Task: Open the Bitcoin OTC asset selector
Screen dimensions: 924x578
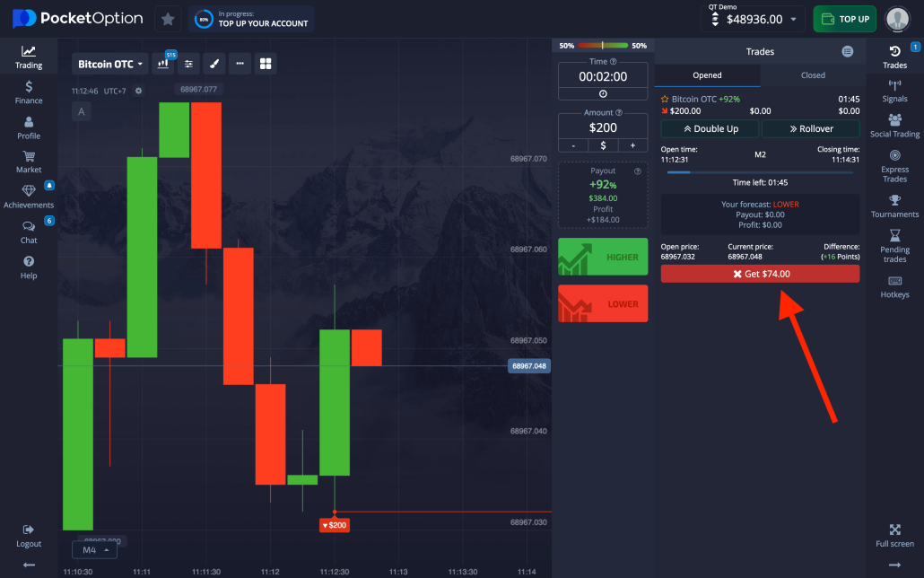Action: coord(109,64)
